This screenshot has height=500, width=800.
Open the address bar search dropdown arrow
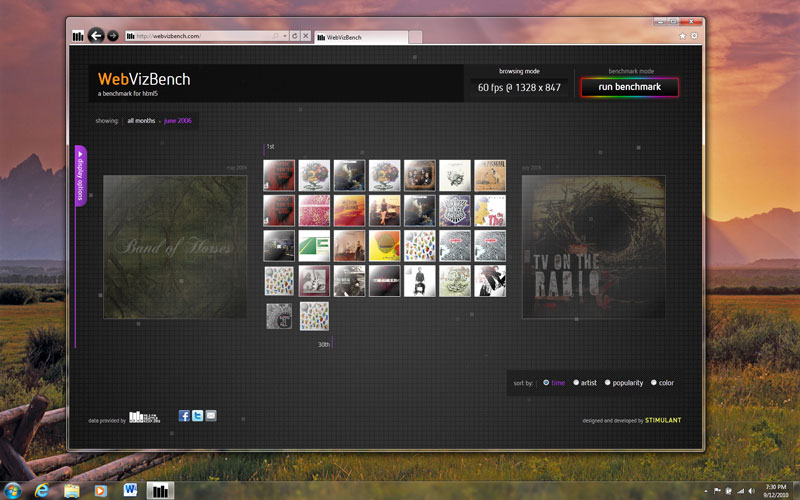click(x=284, y=36)
